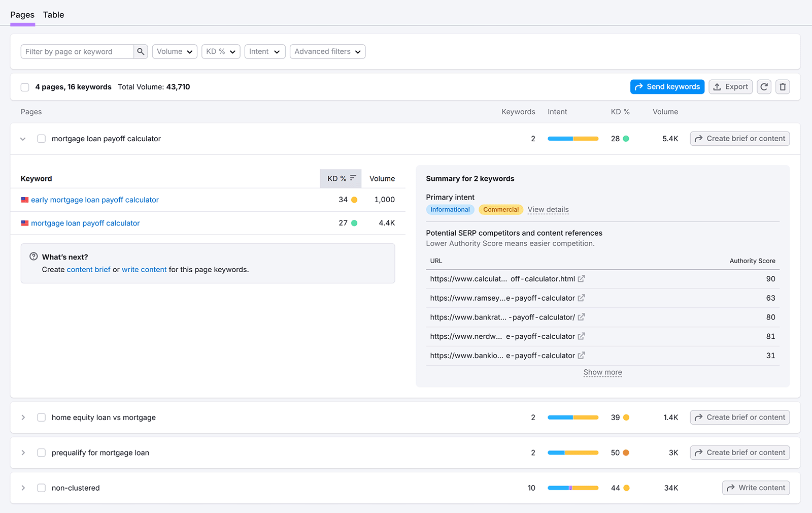Image resolution: width=812 pixels, height=513 pixels.
Task: Click the question mark icon in What's next
Action: pos(33,256)
